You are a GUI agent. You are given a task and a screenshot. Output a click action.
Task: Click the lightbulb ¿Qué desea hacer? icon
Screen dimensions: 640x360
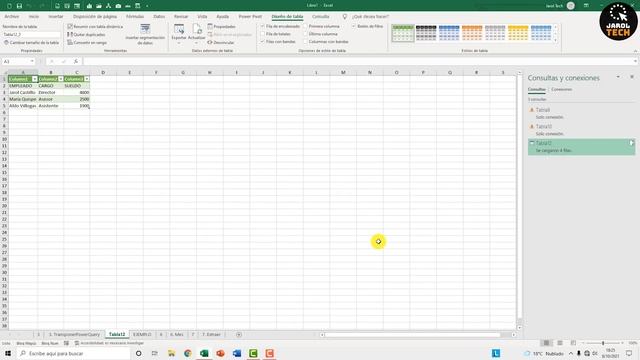click(344, 16)
